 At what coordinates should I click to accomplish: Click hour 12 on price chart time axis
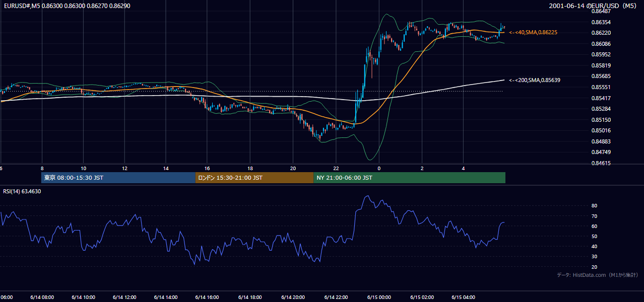(124, 168)
